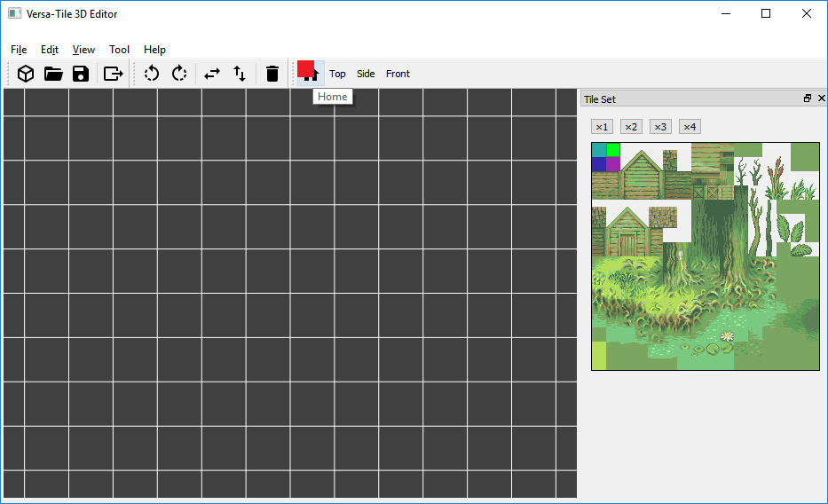Delete selection with the trash can icon
Image resolution: width=828 pixels, height=504 pixels.
[272, 74]
